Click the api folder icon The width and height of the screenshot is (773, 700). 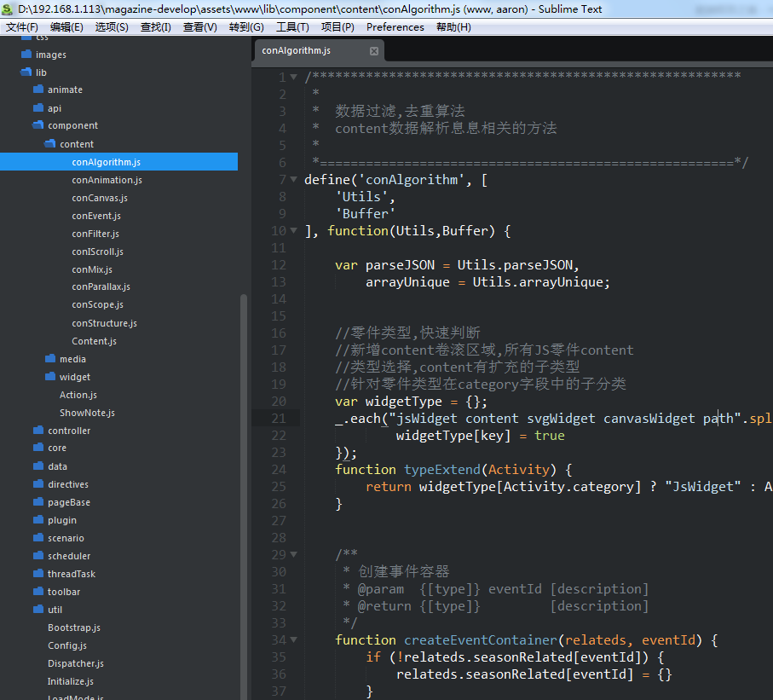tap(38, 107)
